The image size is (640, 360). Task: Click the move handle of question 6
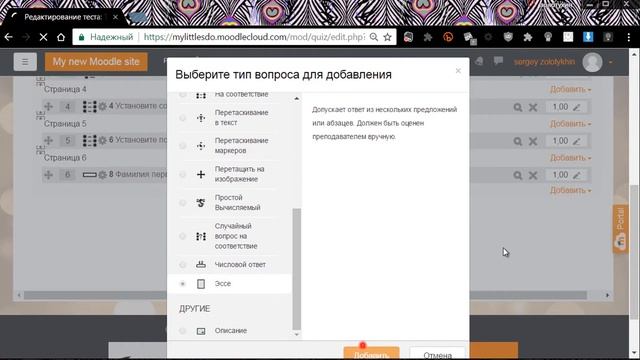coord(49,175)
